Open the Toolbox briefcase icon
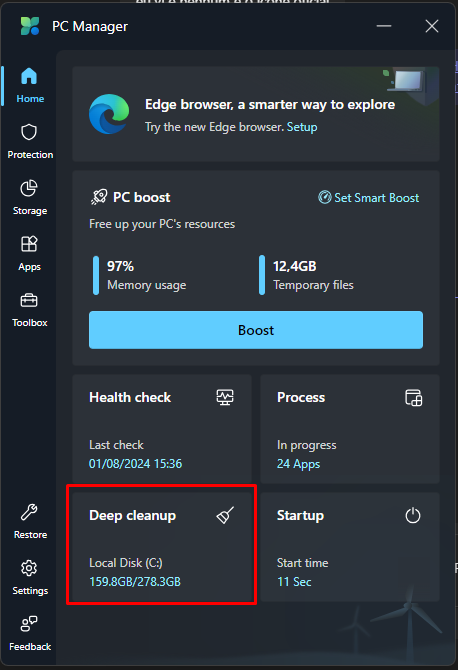This screenshot has width=458, height=670. [x=29, y=300]
